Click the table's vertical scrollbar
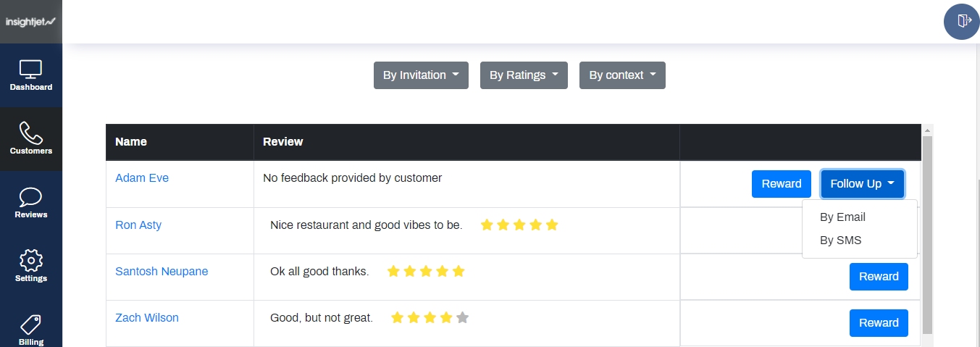980x347 pixels. click(926, 232)
